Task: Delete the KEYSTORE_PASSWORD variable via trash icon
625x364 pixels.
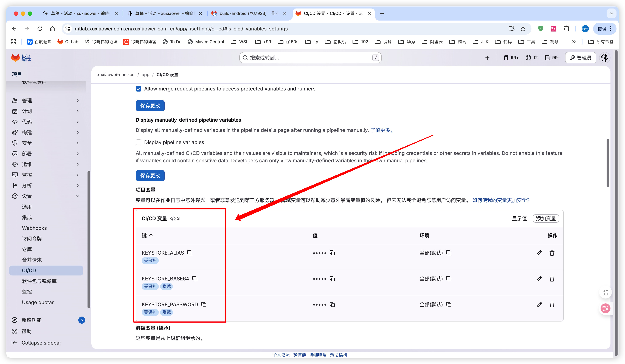Action: (552, 305)
